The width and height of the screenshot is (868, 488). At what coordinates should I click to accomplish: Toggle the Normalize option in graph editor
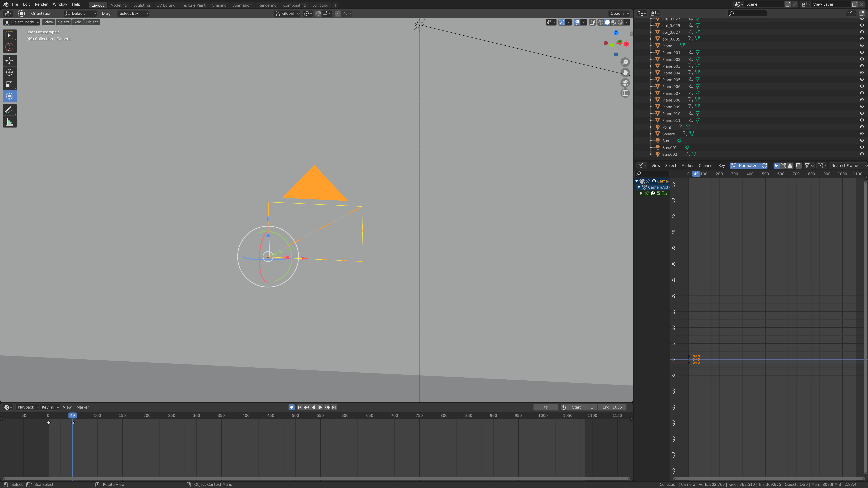pyautogui.click(x=745, y=165)
